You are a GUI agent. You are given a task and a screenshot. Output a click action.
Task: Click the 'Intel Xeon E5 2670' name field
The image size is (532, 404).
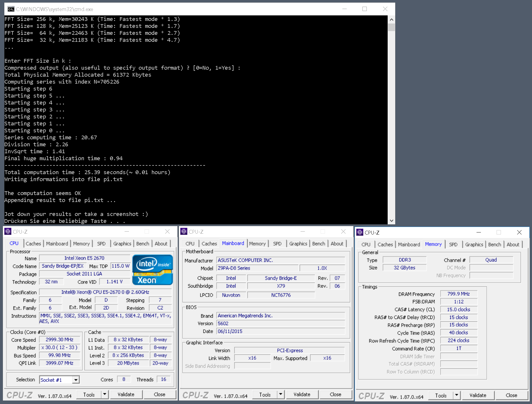85,258
